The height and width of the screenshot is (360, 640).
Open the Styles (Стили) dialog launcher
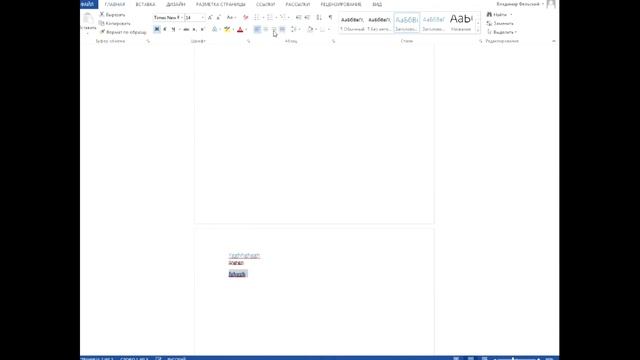[480, 41]
